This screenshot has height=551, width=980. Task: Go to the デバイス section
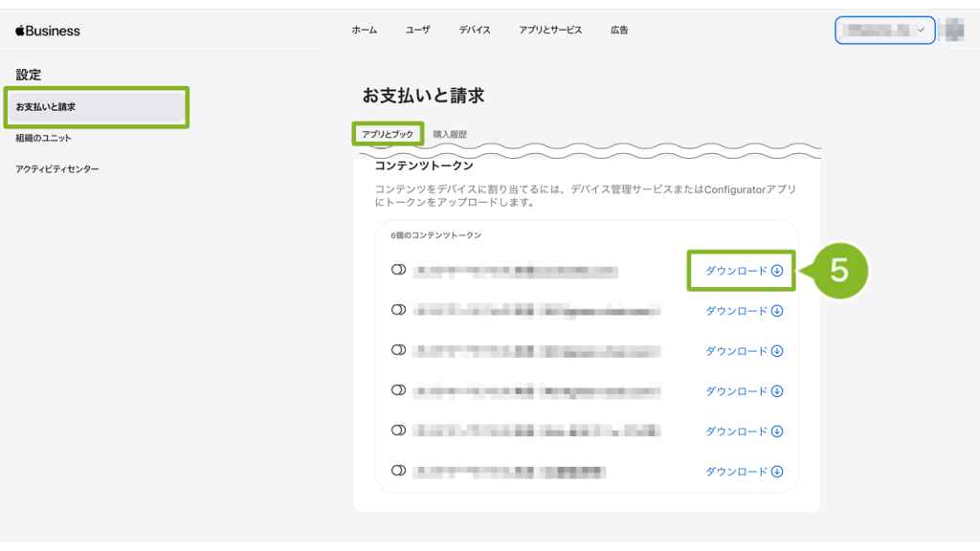474,31
